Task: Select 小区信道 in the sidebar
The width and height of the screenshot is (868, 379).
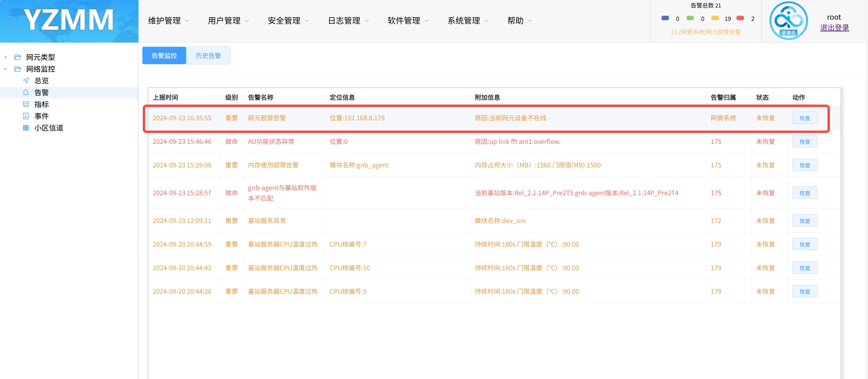Action: coord(49,128)
